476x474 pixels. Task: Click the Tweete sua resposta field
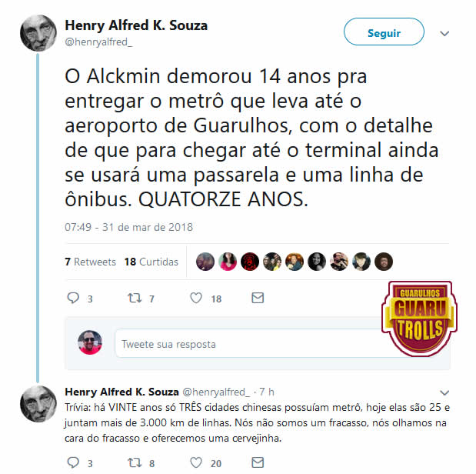pyautogui.click(x=249, y=344)
